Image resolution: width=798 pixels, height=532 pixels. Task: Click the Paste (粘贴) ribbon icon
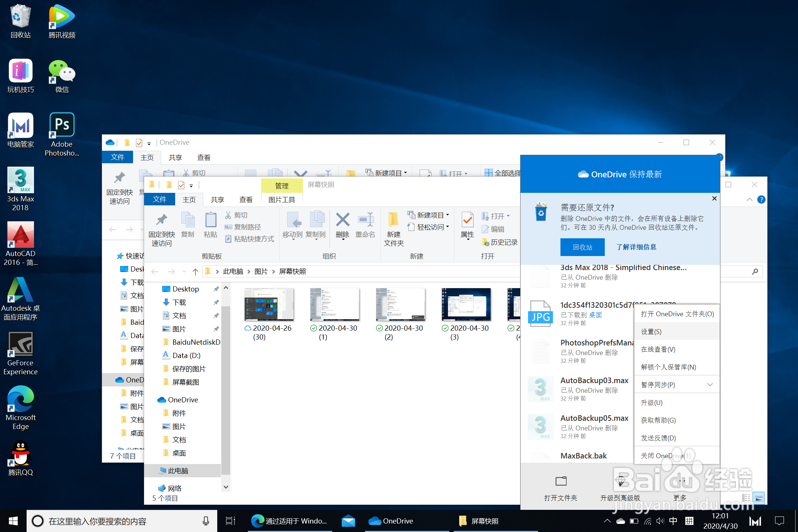pos(211,225)
